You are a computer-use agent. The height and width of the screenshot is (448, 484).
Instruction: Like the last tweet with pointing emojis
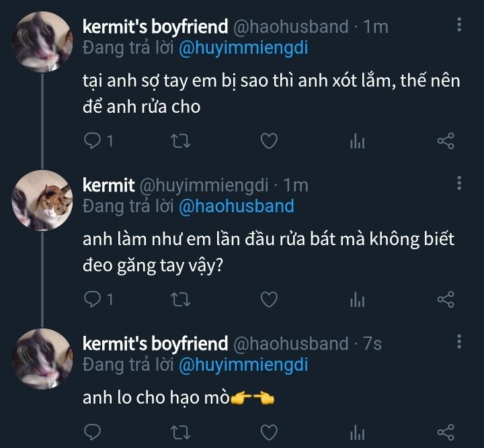[269, 431]
